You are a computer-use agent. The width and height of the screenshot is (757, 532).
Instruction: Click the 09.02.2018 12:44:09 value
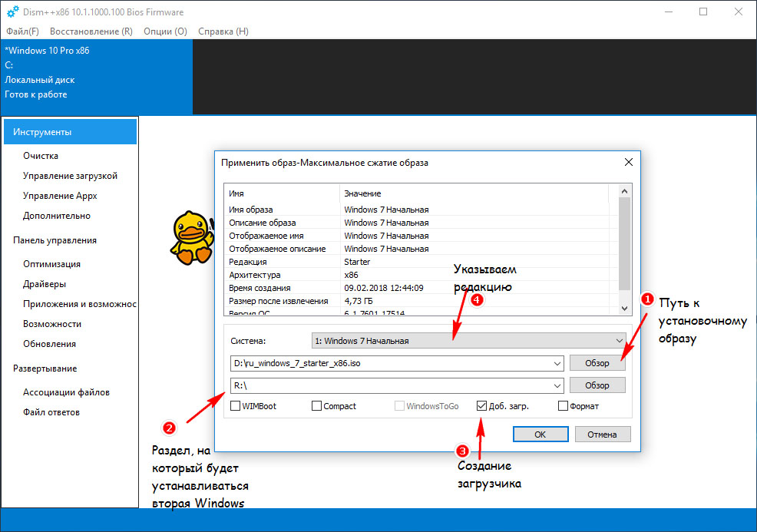(384, 288)
